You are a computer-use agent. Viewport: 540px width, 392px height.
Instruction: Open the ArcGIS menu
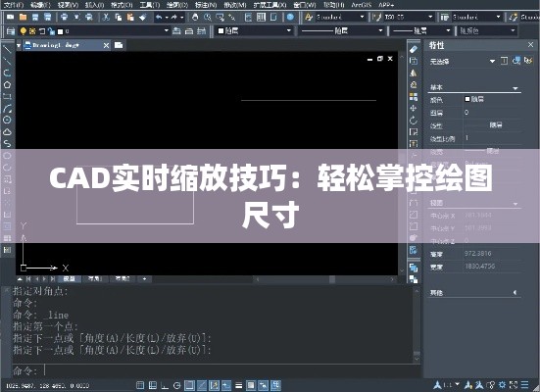(361, 5)
